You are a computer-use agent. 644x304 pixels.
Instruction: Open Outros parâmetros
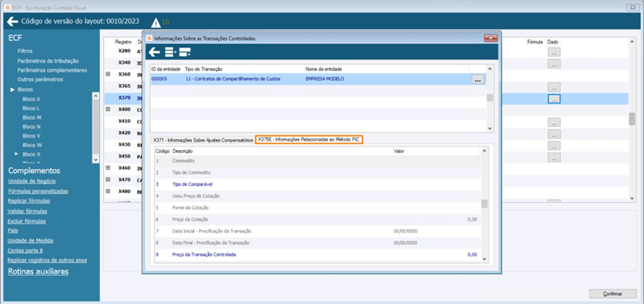40,80
